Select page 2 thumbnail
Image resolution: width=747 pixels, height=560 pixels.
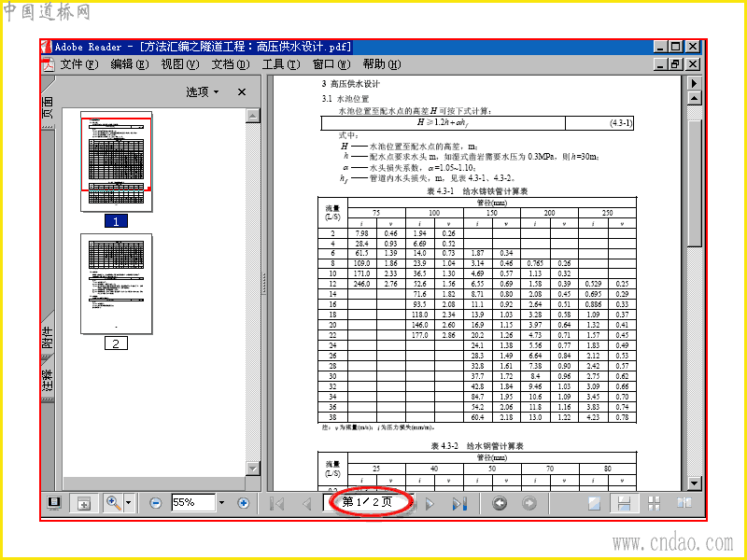(x=116, y=284)
